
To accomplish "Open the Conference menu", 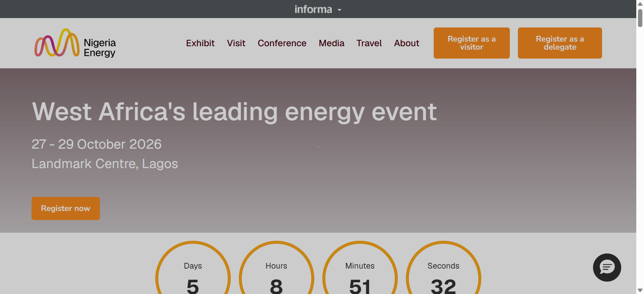I will (x=282, y=43).
